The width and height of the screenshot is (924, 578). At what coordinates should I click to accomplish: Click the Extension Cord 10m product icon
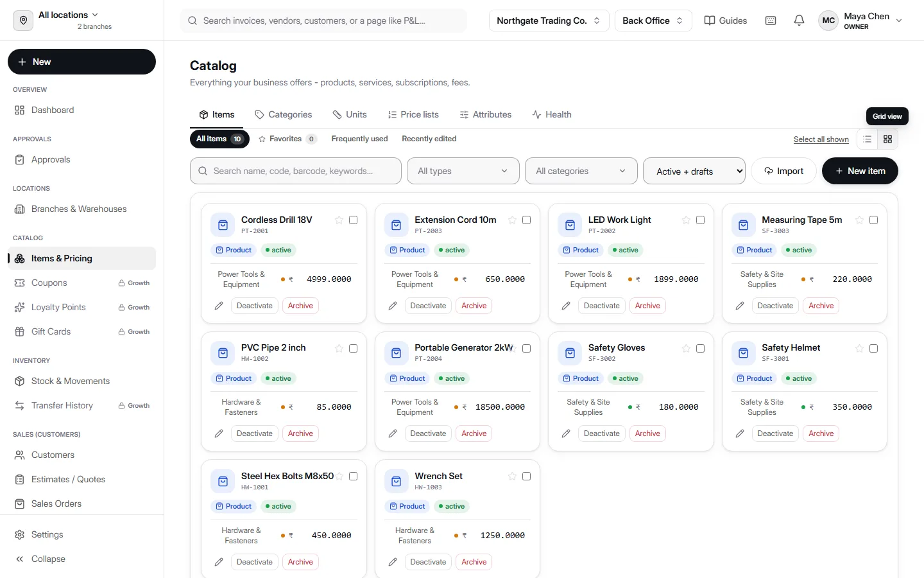pos(397,225)
